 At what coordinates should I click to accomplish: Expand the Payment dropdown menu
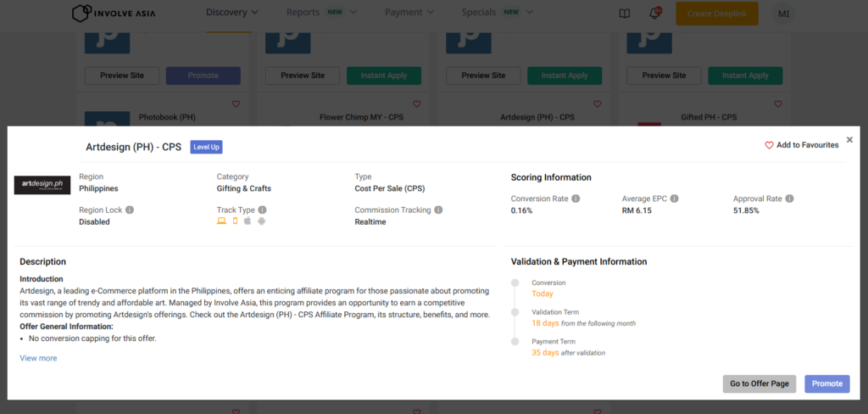(x=409, y=13)
